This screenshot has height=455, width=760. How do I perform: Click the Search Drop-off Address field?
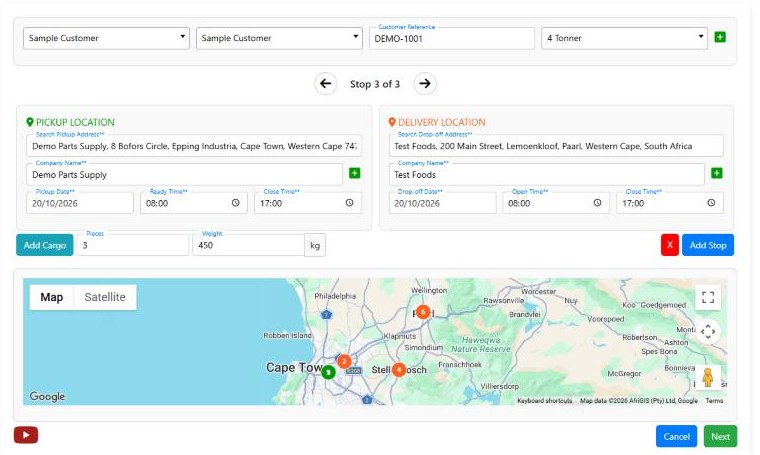[556, 146]
